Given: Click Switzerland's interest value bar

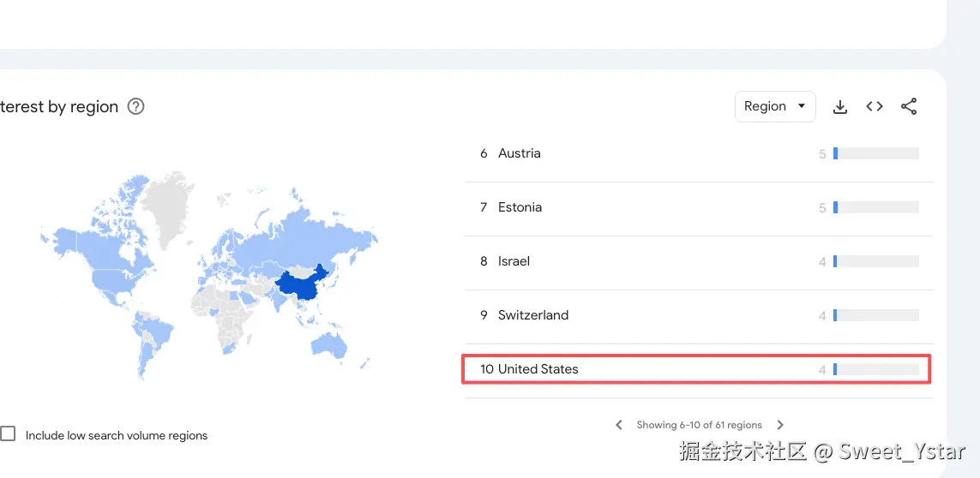Looking at the screenshot, I should click(x=875, y=316).
